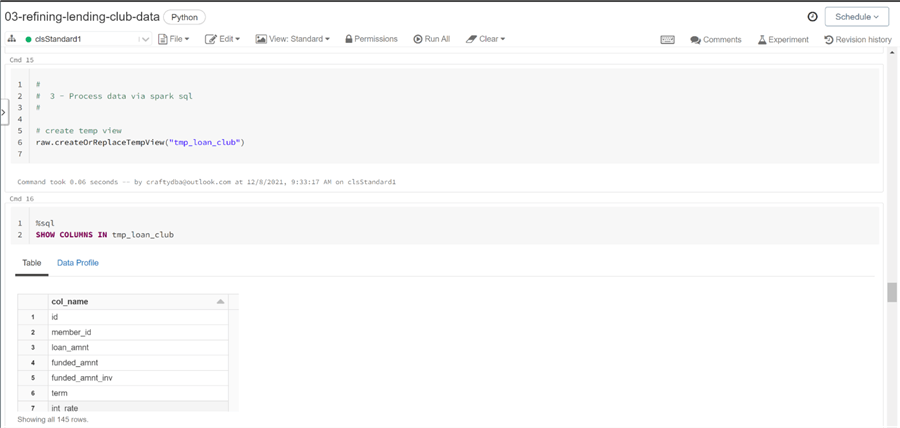Click the Clear eraser icon

(x=471, y=39)
